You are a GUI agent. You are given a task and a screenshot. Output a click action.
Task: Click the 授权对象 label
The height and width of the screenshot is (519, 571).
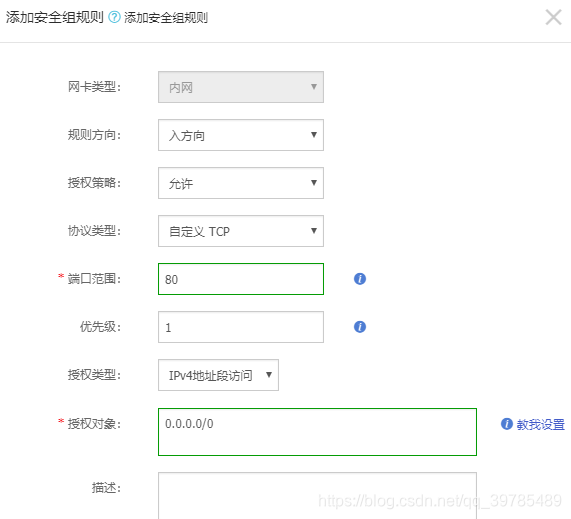[94, 424]
